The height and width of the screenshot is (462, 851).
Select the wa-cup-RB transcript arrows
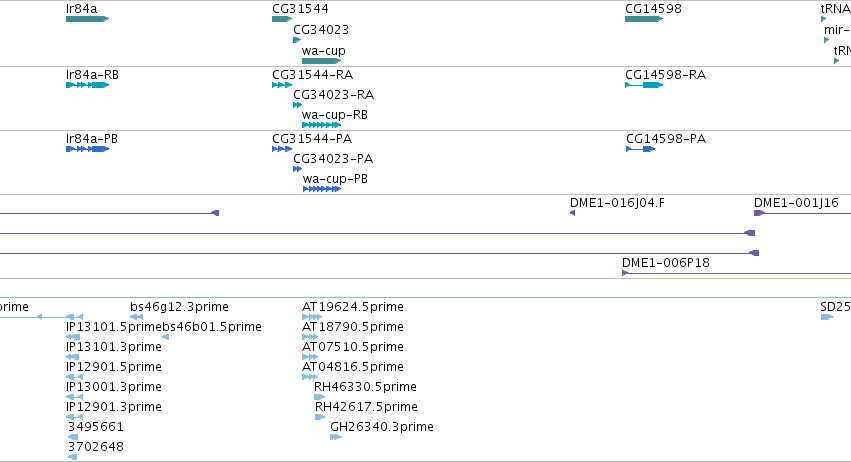321,125
